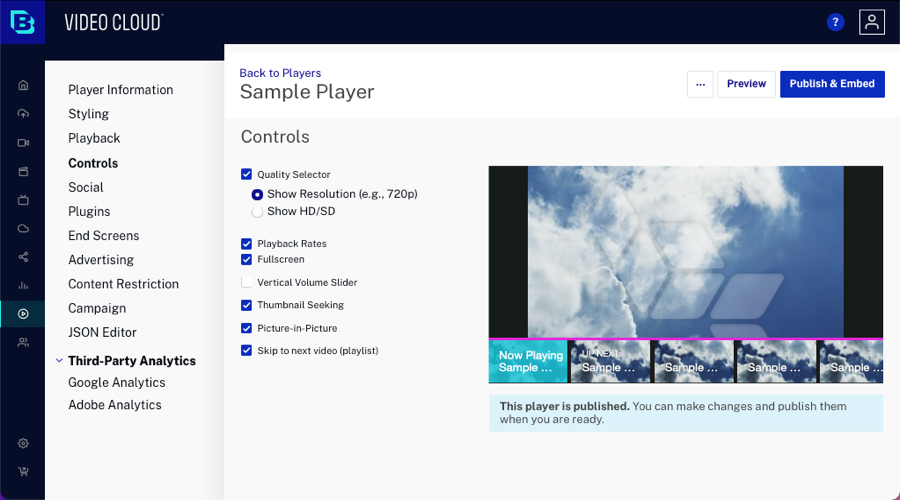Open the Players play-button sidebar icon
This screenshot has height=500, width=900.
[x=23, y=314]
